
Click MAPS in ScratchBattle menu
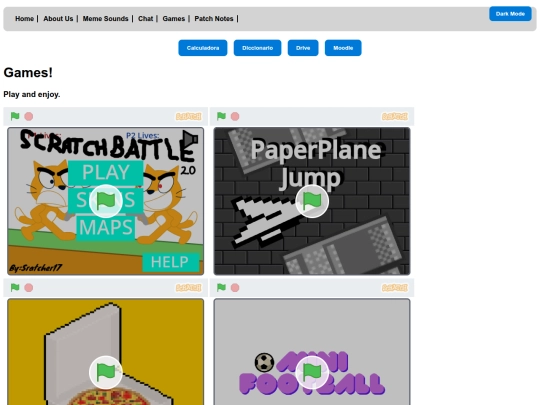106,228
